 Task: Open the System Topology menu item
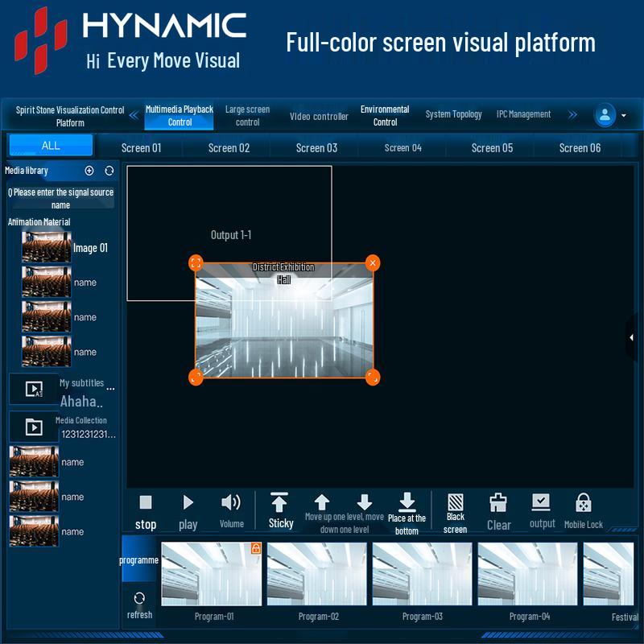453,114
